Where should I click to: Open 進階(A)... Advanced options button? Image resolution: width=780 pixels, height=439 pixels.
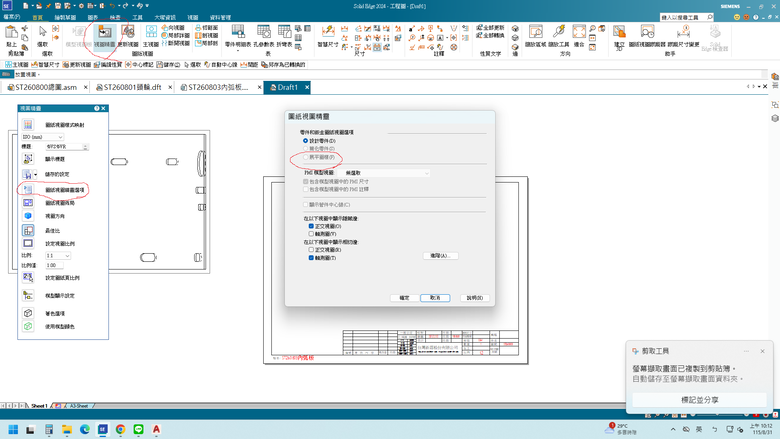coord(440,256)
